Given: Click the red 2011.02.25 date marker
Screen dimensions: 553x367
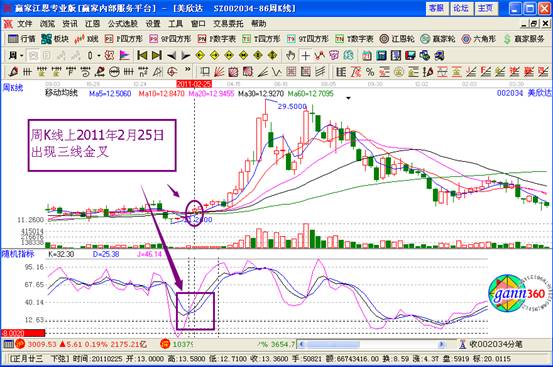Looking at the screenshot, I should click(194, 84).
